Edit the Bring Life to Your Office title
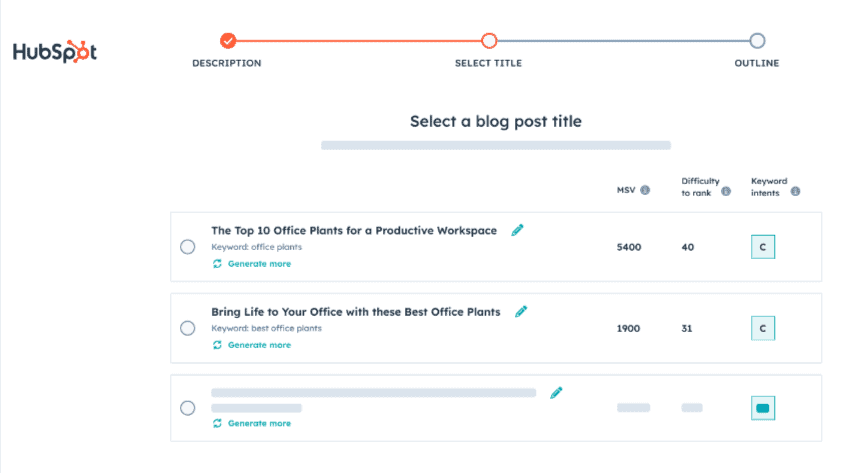The height and width of the screenshot is (473, 851). (x=521, y=311)
